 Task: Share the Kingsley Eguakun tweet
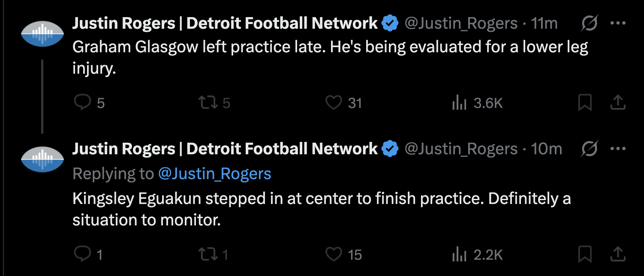point(617,254)
